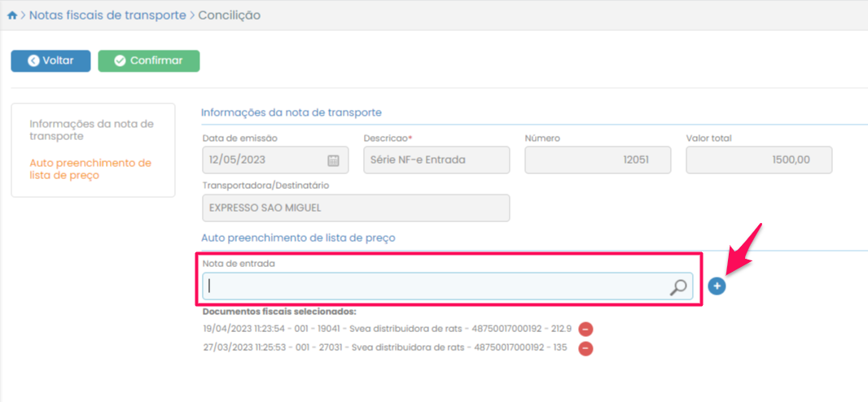The width and height of the screenshot is (868, 402).
Task: Click the Data de emissão date field
Action: 265,160
